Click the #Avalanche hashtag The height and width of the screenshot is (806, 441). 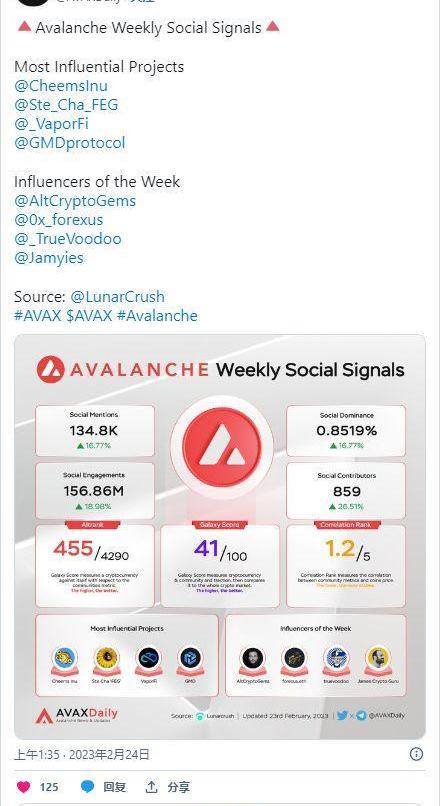point(157,316)
